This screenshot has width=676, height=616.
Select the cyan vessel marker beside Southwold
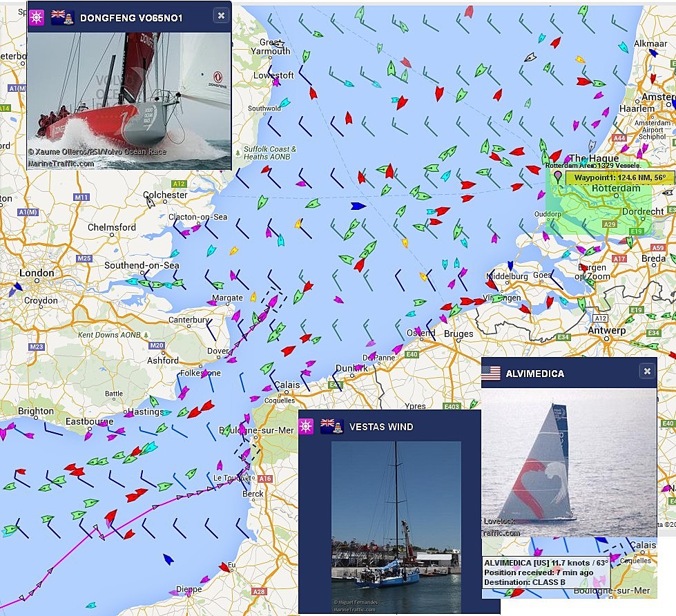pos(284,103)
